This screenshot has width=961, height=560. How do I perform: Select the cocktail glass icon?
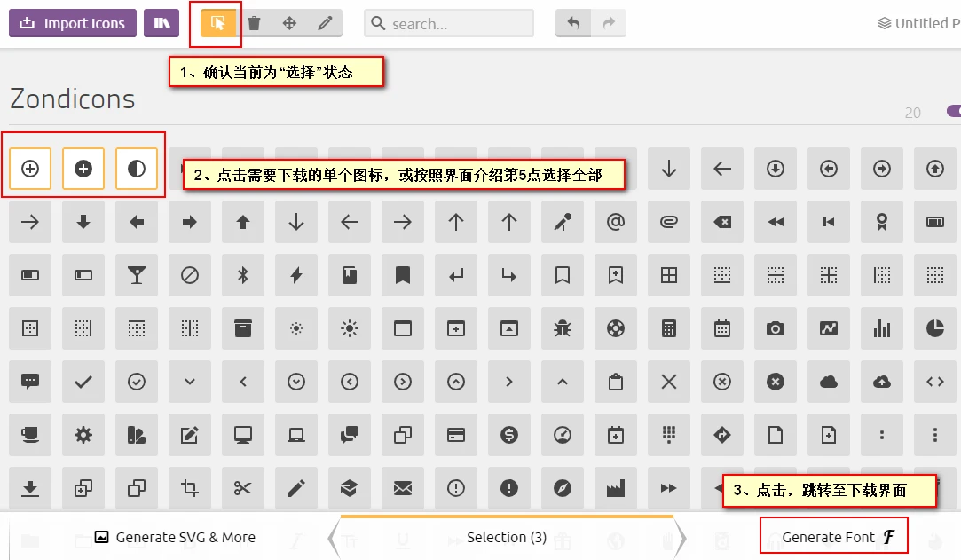coord(137,275)
